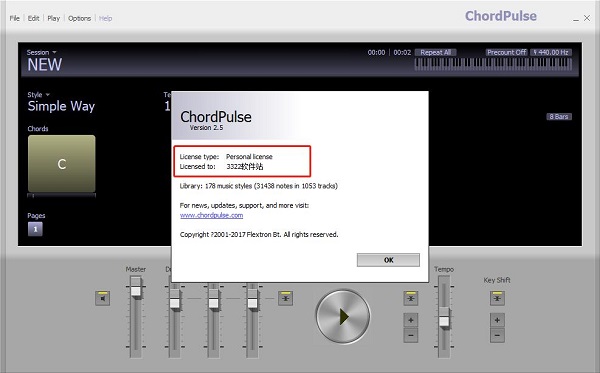This screenshot has width=600, height=373.
Task: Adjust the Tempo slider handle
Action: tap(444, 317)
